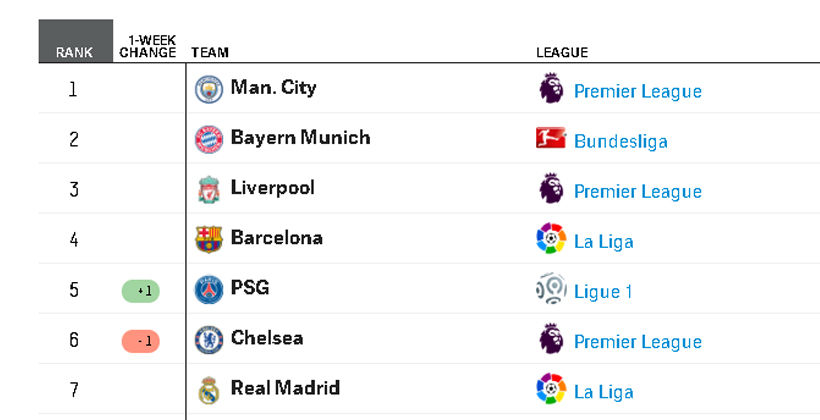Click Barcelona's La Liga logo icon

(551, 239)
